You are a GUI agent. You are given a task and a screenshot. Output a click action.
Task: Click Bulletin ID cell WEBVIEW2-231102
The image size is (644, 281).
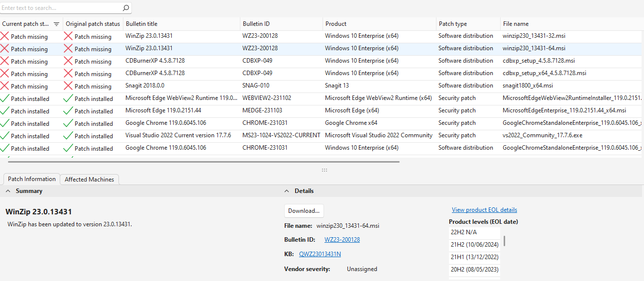click(267, 98)
